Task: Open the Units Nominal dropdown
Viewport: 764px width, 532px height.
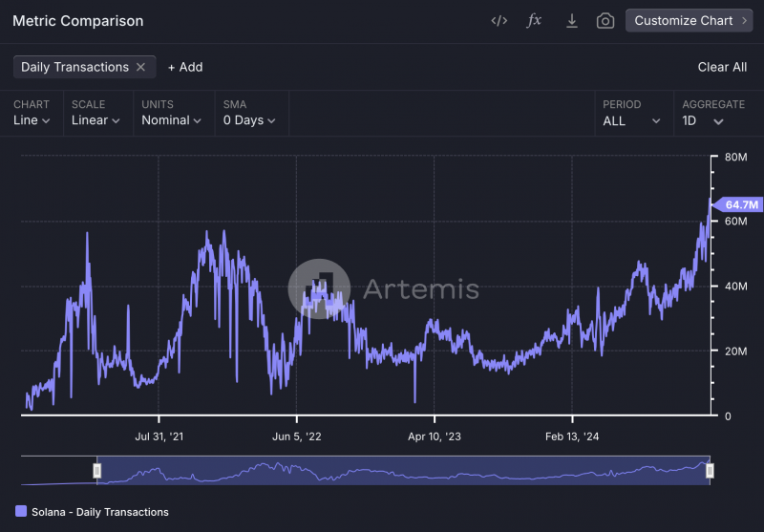Action: [x=171, y=120]
